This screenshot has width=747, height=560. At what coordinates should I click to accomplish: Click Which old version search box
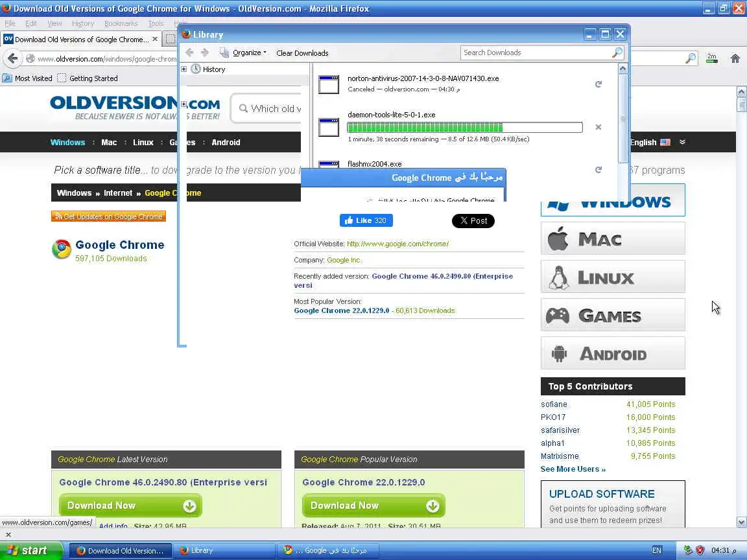click(267, 109)
